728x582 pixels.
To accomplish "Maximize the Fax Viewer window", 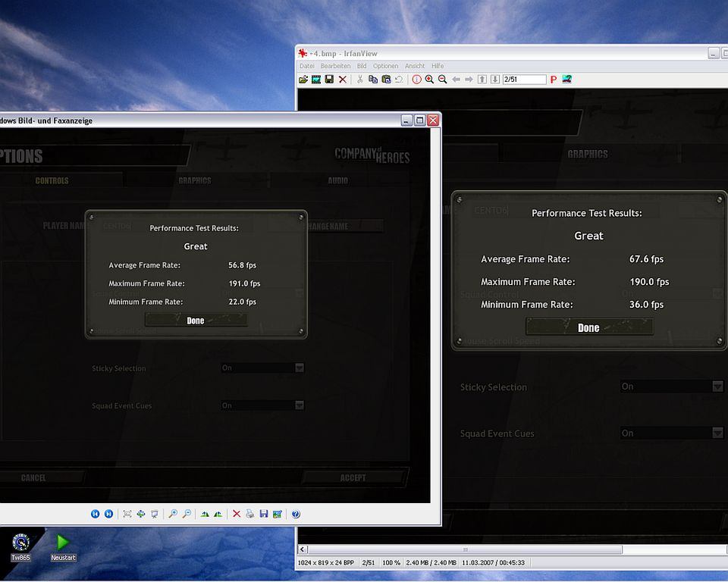I will coord(419,120).
